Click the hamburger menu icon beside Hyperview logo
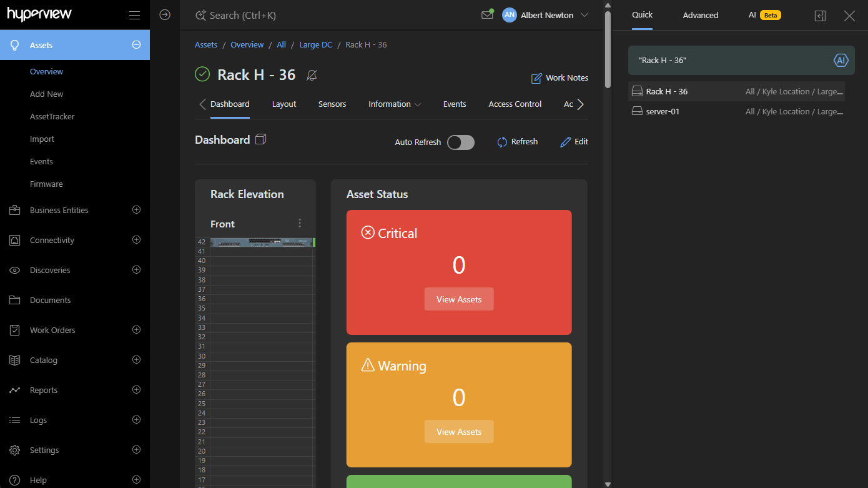The height and width of the screenshot is (488, 868). pyautogui.click(x=134, y=15)
